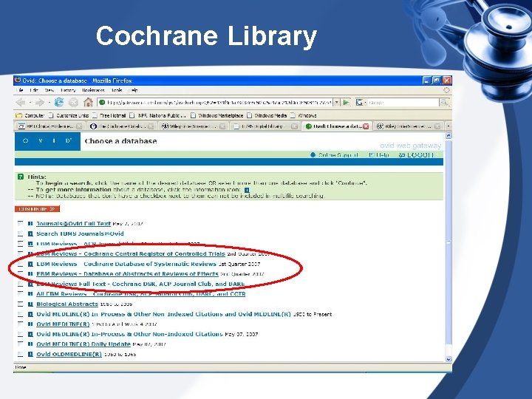Viewport: 532px width, 399px height.
Task: Click the search magnifier button in Firefox toolbar
Action: (x=444, y=102)
